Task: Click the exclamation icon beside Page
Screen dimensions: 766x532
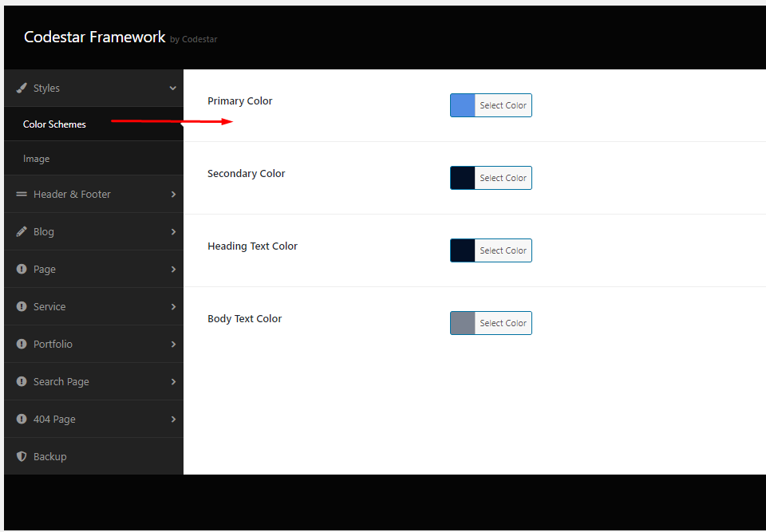Action: tap(22, 270)
